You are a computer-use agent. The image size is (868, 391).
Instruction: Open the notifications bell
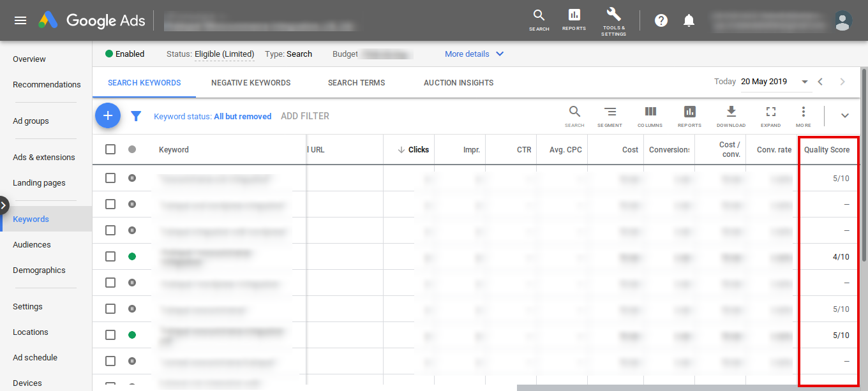tap(689, 20)
